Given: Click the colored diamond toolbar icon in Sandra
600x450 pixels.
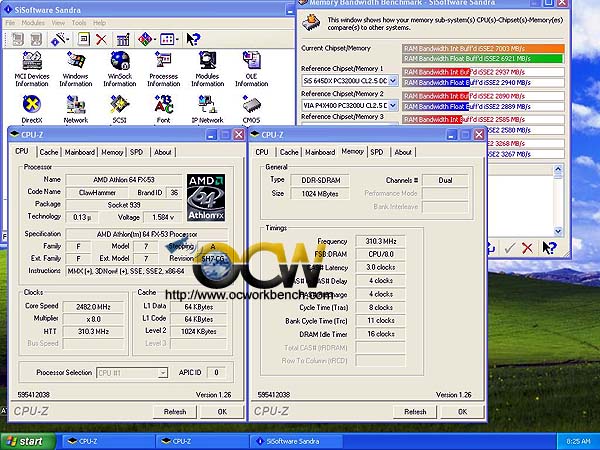Looking at the screenshot, I should [146, 39].
